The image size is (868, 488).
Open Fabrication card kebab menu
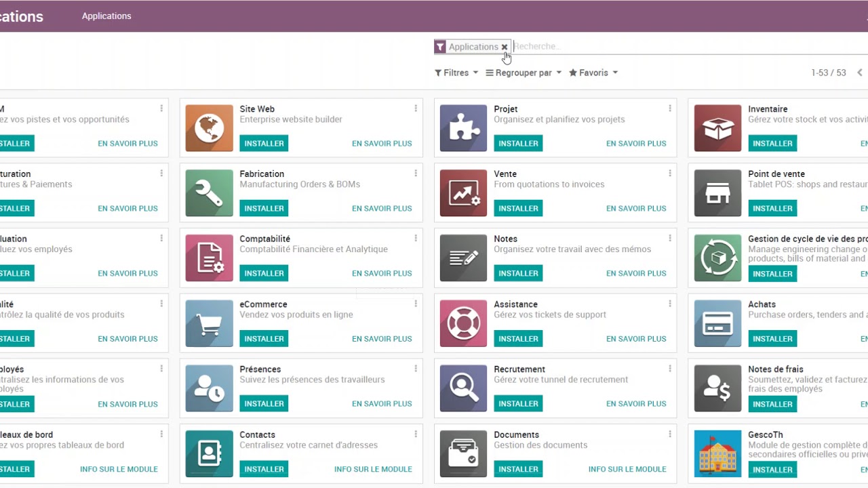(416, 174)
